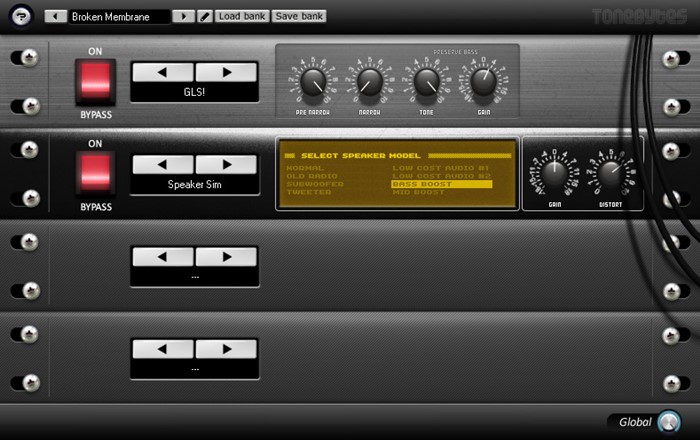Viewport: 700px width, 440px height.
Task: Load previous effect in fourth empty slot
Action: [163, 349]
